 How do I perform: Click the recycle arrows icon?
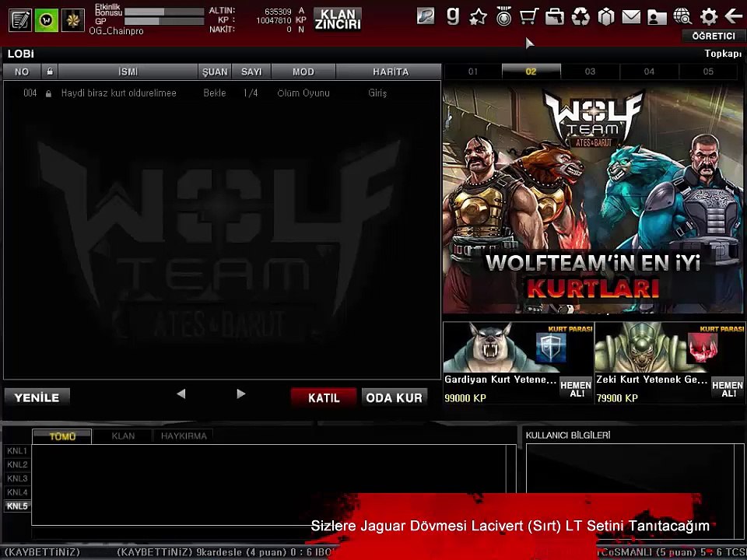580,17
